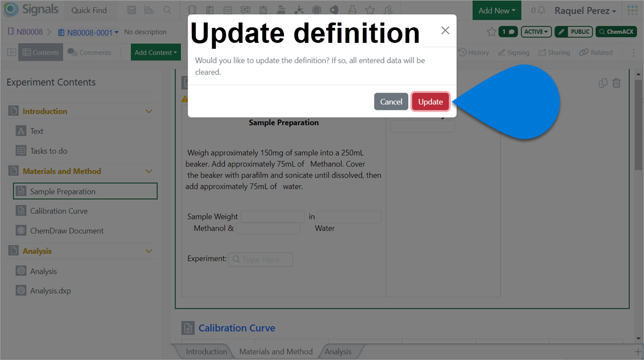Open the users icon in the top toolbar
This screenshot has width=644, height=360.
[387, 9]
